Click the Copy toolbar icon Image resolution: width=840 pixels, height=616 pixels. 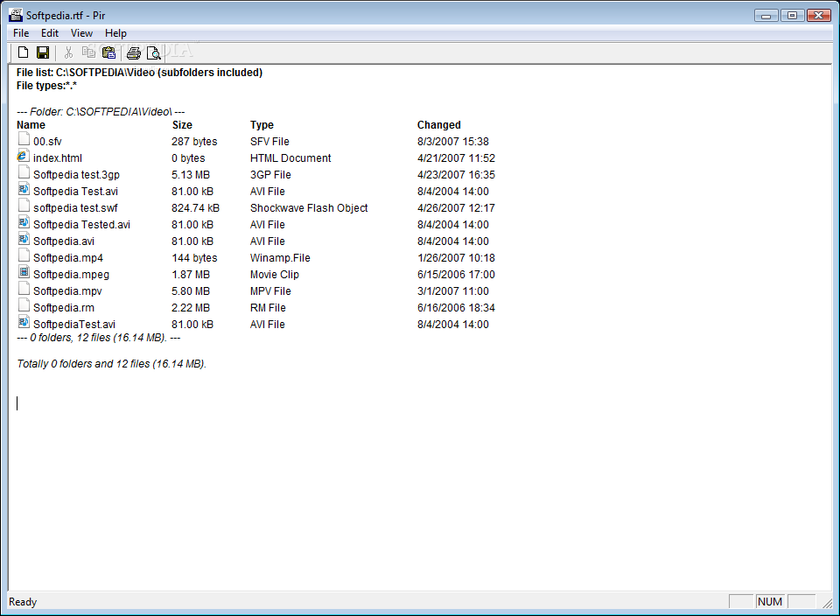click(88, 52)
